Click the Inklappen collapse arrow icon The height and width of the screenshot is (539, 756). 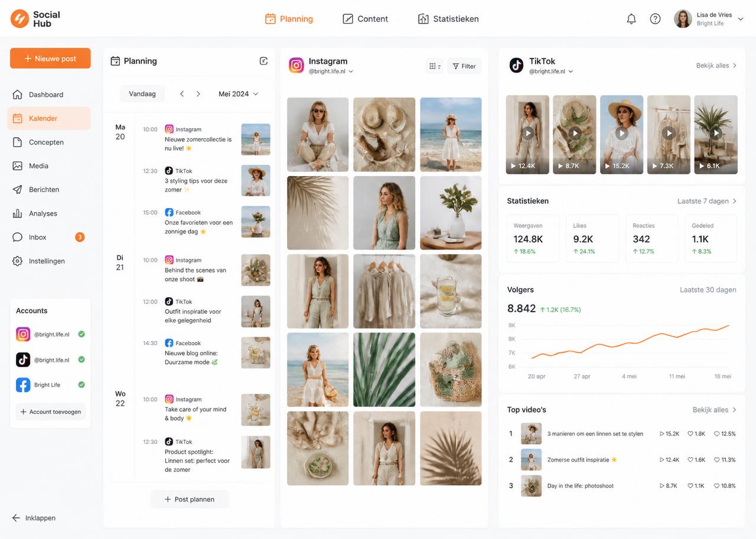[16, 518]
